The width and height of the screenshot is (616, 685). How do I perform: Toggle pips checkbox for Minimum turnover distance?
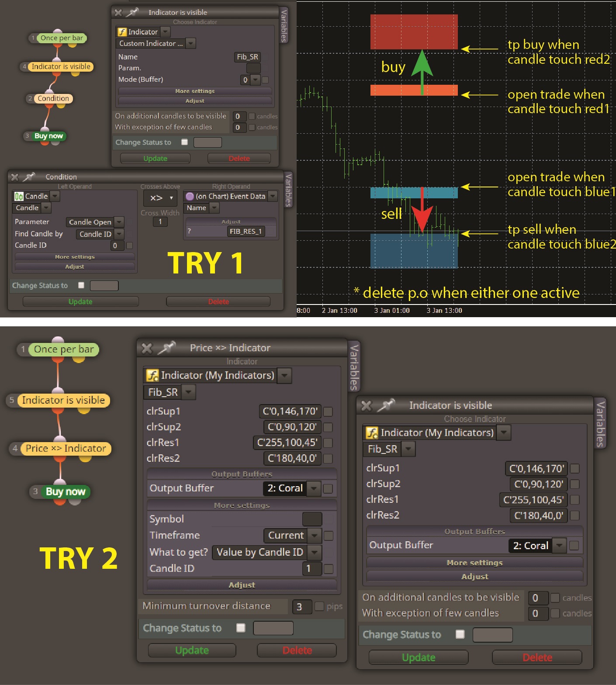pyautogui.click(x=319, y=606)
